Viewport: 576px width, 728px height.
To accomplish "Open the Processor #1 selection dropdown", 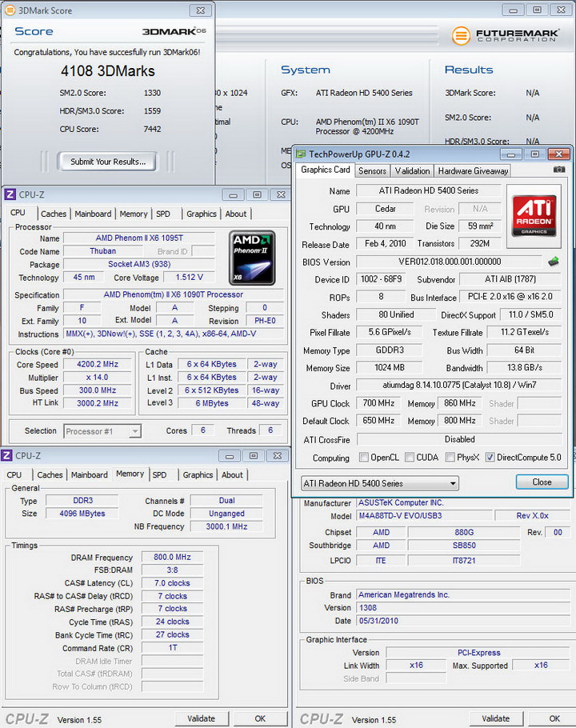I will point(102,431).
